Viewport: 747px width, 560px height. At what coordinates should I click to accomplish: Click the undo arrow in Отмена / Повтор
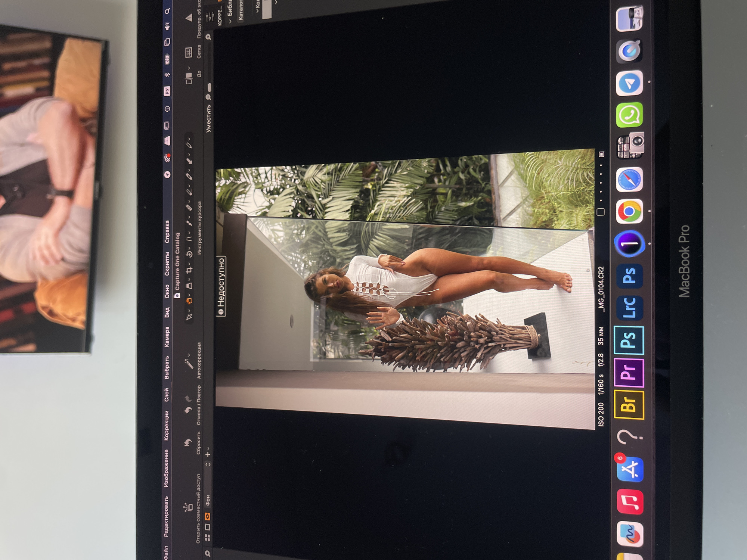[187, 410]
